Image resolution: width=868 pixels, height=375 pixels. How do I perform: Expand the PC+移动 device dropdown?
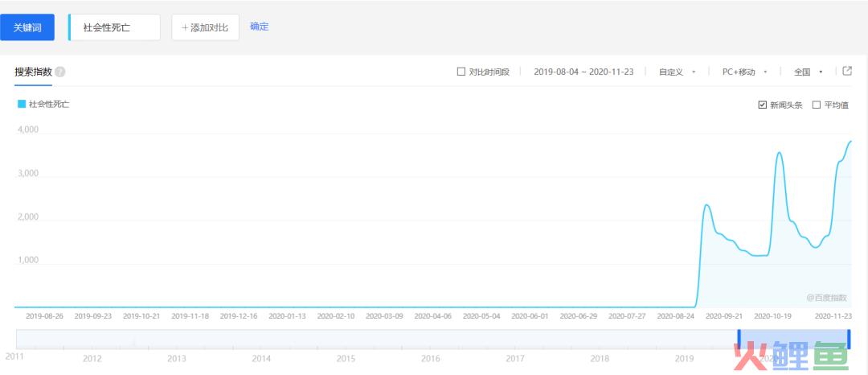pyautogui.click(x=744, y=72)
